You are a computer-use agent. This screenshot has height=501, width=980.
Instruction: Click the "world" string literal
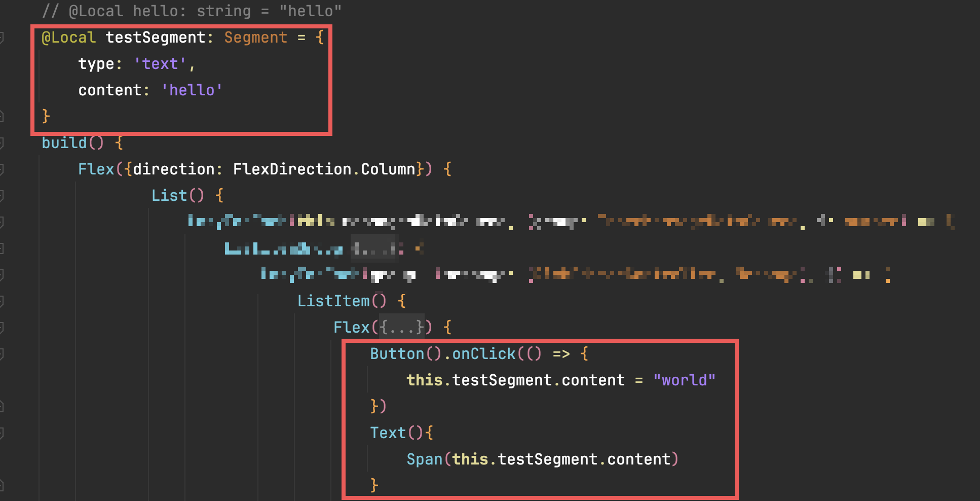[684, 380]
